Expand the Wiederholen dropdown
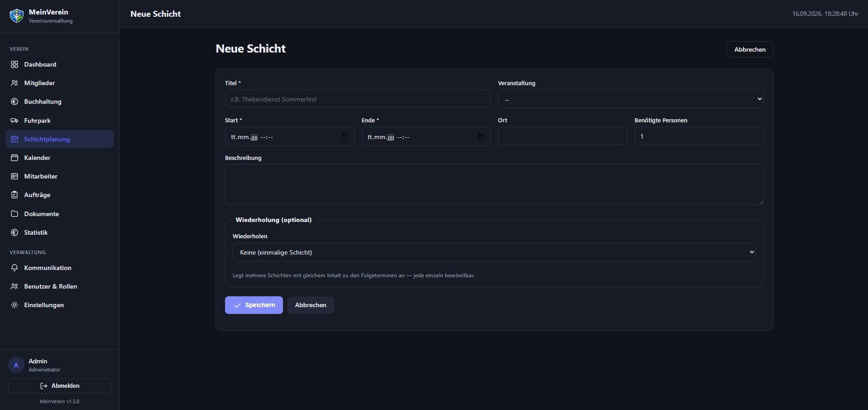 click(x=494, y=252)
